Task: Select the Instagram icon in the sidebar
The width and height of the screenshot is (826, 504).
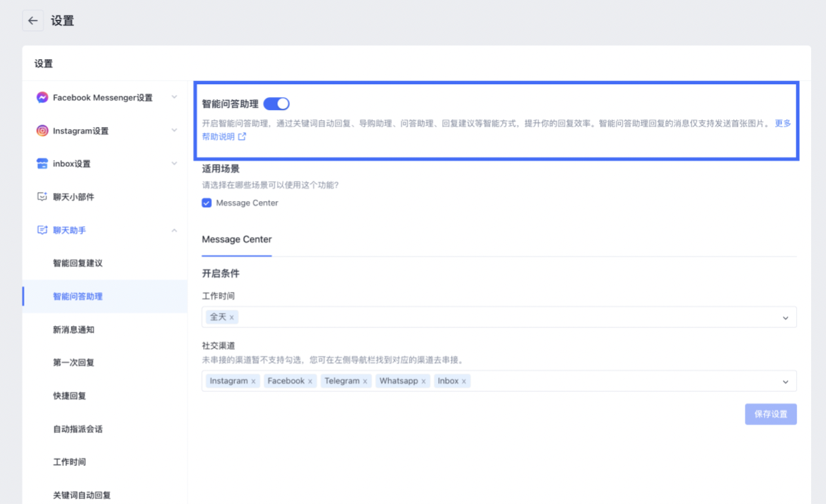Action: click(x=43, y=130)
